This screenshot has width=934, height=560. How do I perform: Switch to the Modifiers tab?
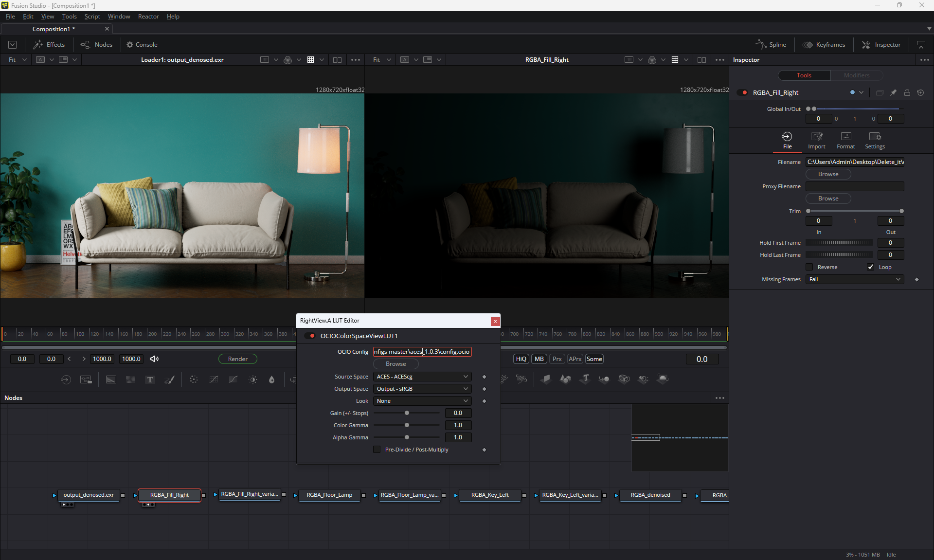click(x=856, y=75)
